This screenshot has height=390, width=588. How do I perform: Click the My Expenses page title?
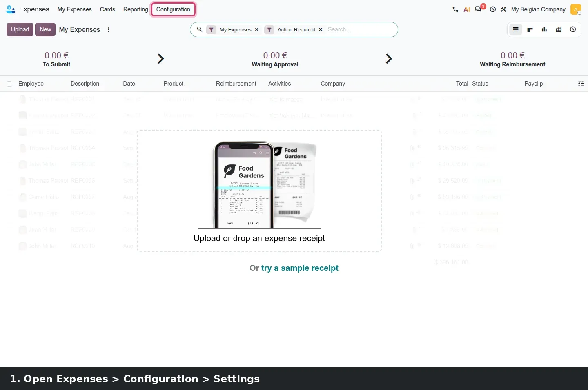coord(80,29)
